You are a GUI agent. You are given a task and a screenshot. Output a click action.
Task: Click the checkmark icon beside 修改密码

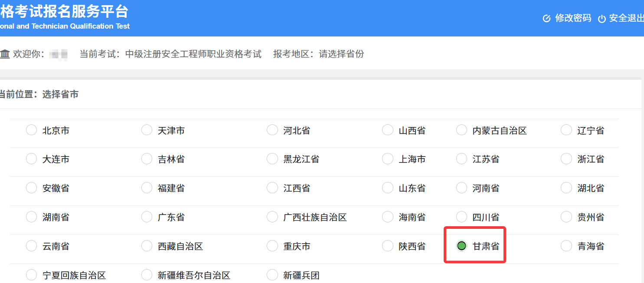click(546, 18)
